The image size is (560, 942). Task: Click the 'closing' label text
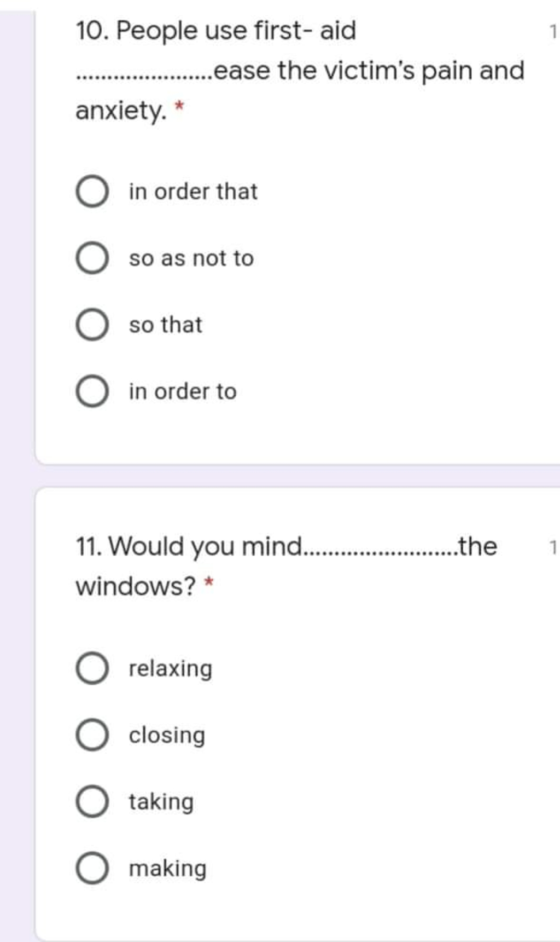pyautogui.click(x=167, y=736)
